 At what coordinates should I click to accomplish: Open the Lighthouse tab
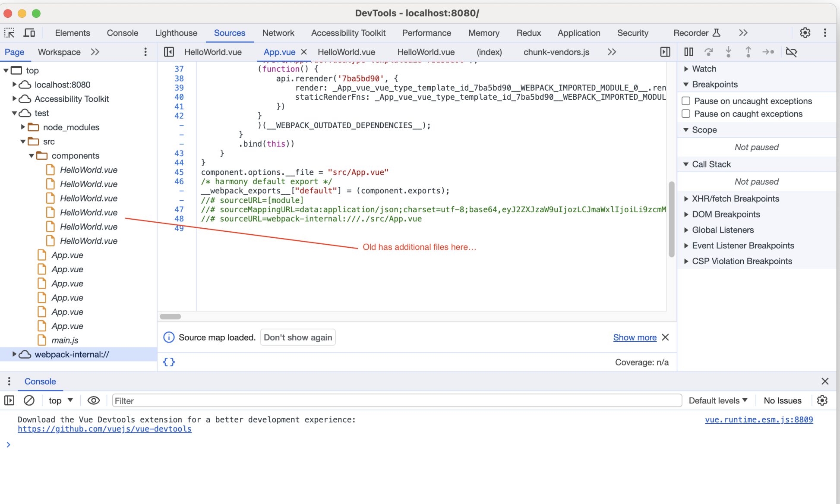(x=176, y=33)
